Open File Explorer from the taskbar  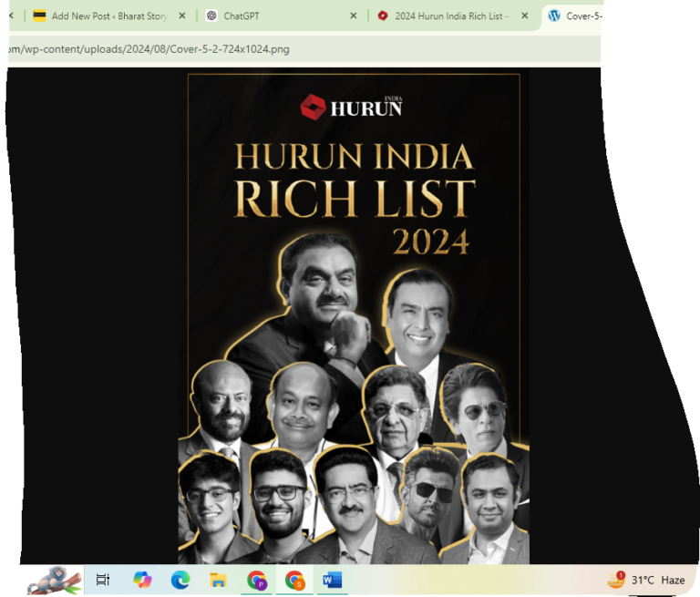click(x=219, y=580)
